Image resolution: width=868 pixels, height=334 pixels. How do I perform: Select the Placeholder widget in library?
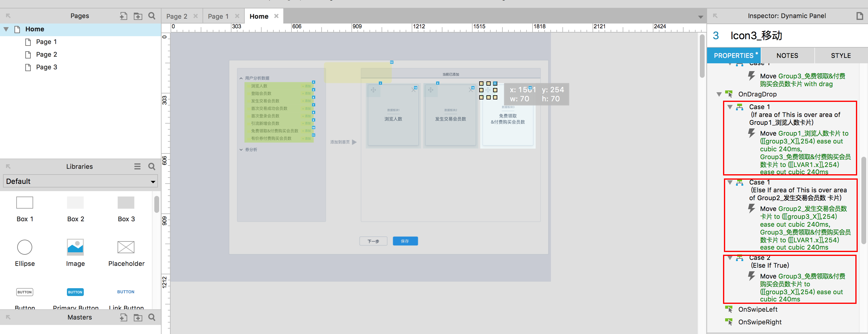pos(126,253)
